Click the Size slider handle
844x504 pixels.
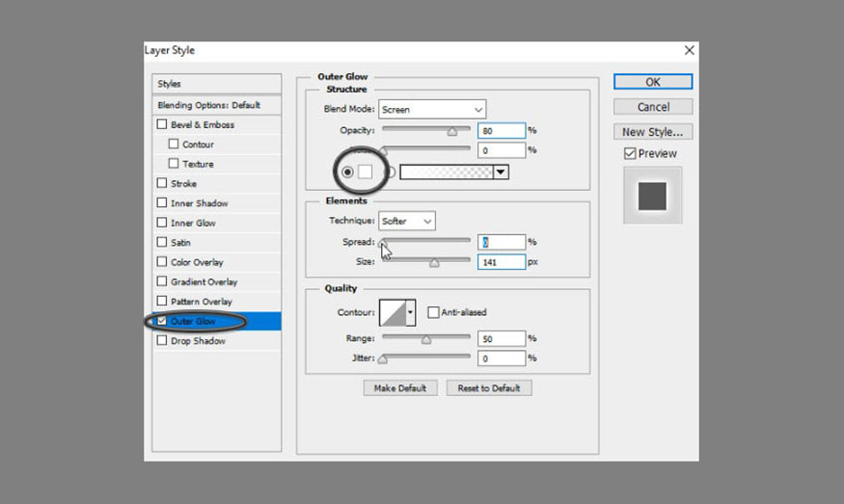tap(434, 263)
